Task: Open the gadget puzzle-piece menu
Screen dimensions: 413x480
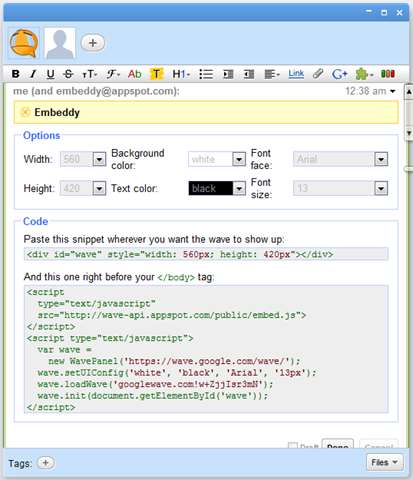Action: coord(364,74)
